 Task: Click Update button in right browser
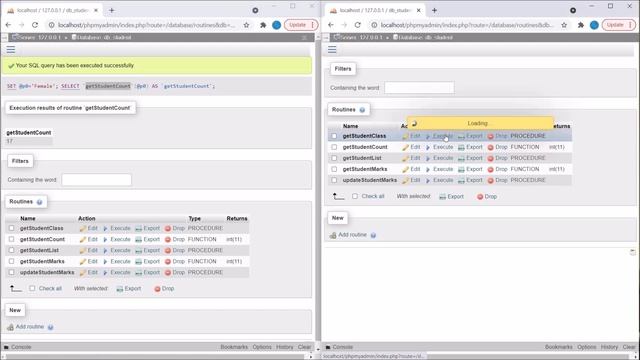(x=615, y=25)
